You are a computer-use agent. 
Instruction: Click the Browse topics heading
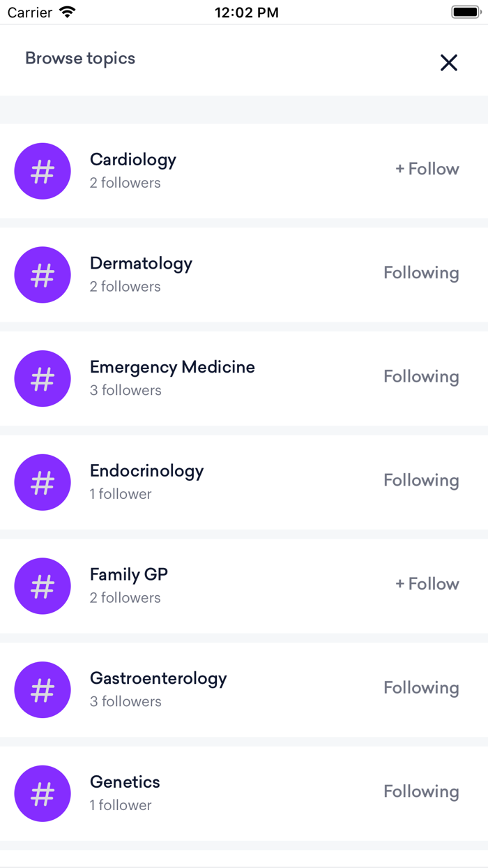79,59
